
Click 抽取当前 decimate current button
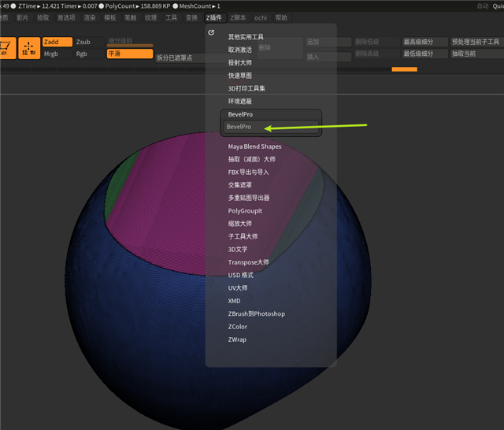(477, 54)
